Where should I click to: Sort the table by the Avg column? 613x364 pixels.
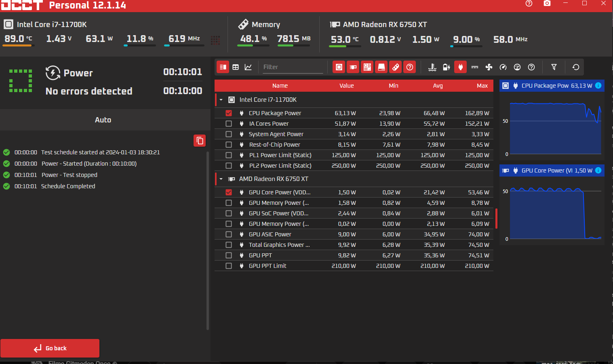tap(438, 86)
